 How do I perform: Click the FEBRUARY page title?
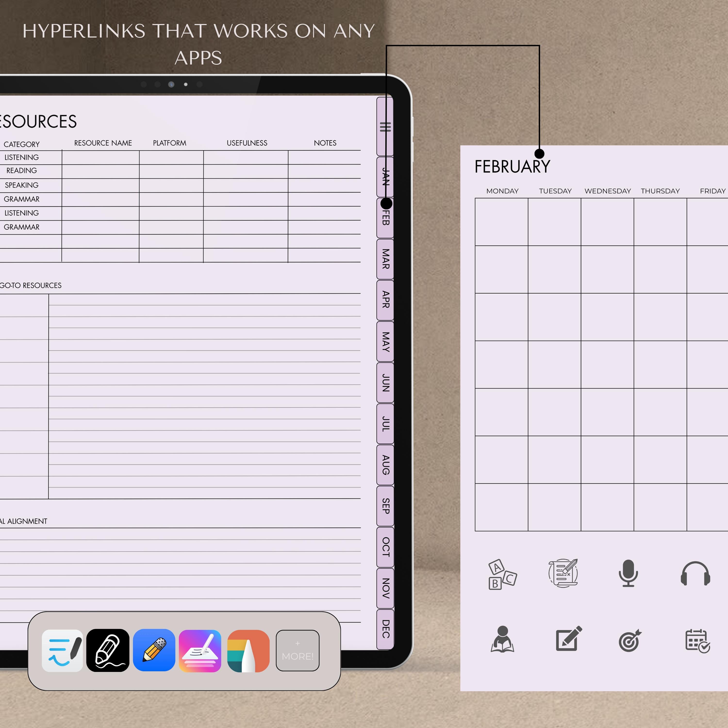(x=512, y=166)
